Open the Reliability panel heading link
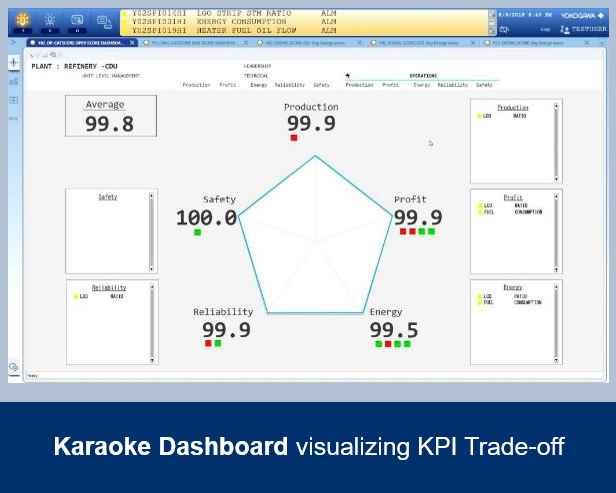 109,288
